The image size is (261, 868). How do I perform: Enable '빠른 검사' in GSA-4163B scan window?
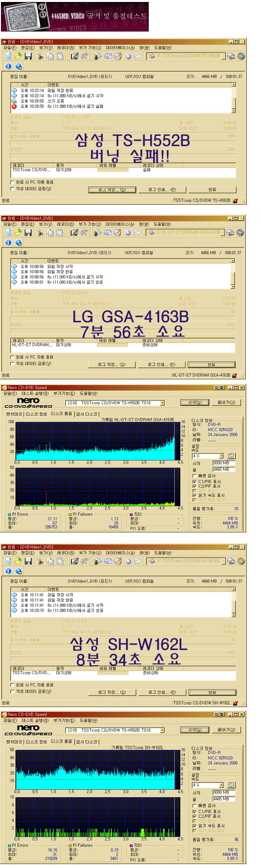pyautogui.click(x=194, y=476)
